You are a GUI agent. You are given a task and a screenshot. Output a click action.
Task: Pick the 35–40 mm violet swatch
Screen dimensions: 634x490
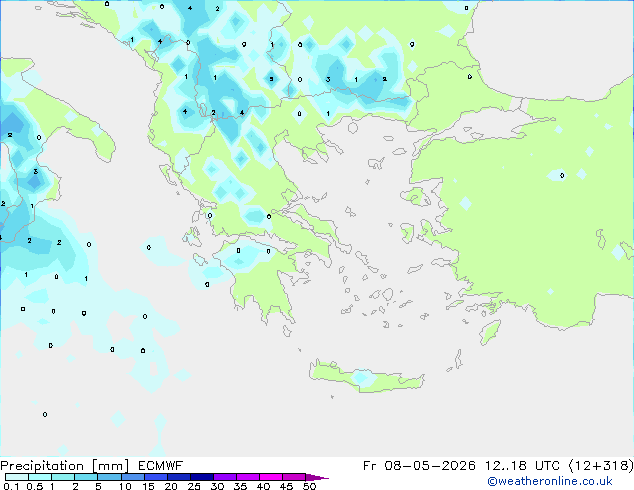(x=248, y=477)
